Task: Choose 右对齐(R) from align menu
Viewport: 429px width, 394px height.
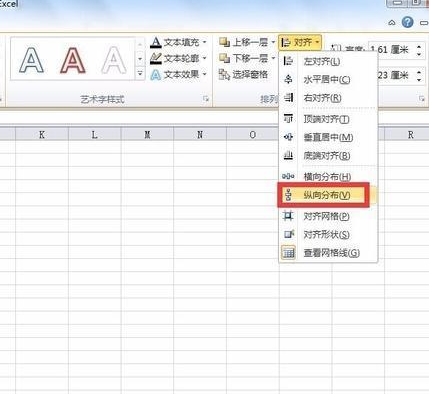Action: 328,98
